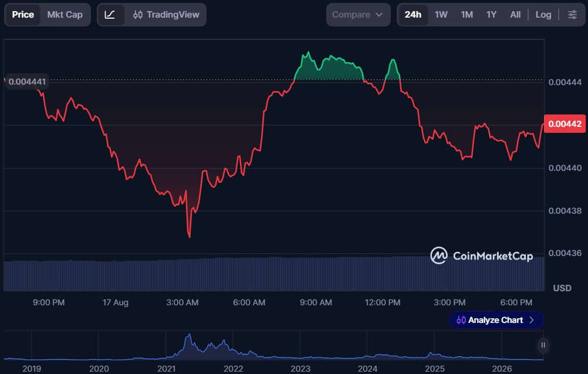Click the 12:00 PM time label

pos(383,302)
